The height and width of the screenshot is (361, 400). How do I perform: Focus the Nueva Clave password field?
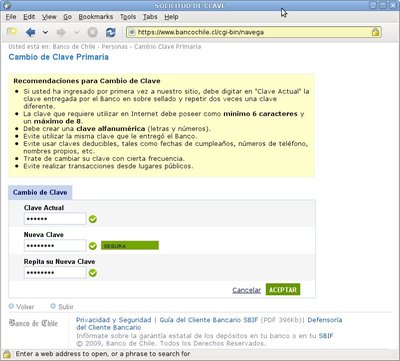coord(55,246)
